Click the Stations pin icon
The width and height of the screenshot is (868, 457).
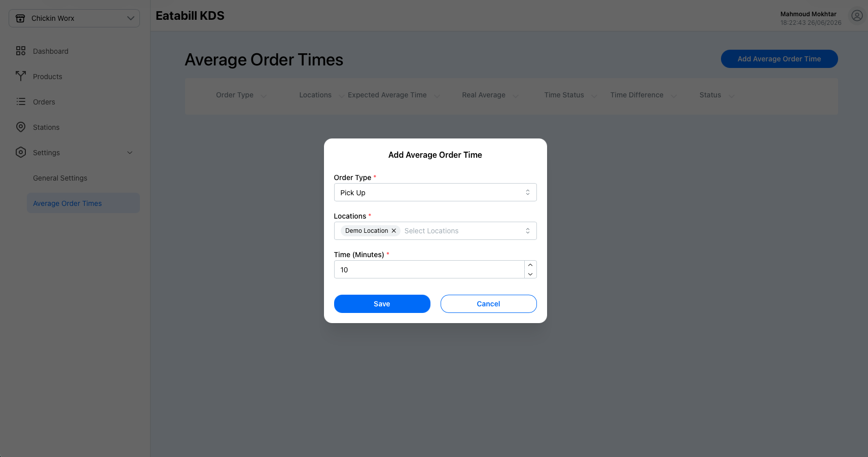coord(21,127)
